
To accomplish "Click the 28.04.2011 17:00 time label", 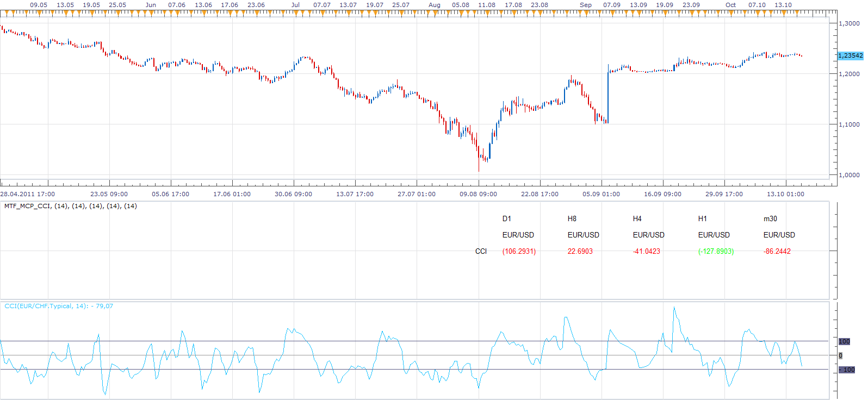I will [x=28, y=194].
